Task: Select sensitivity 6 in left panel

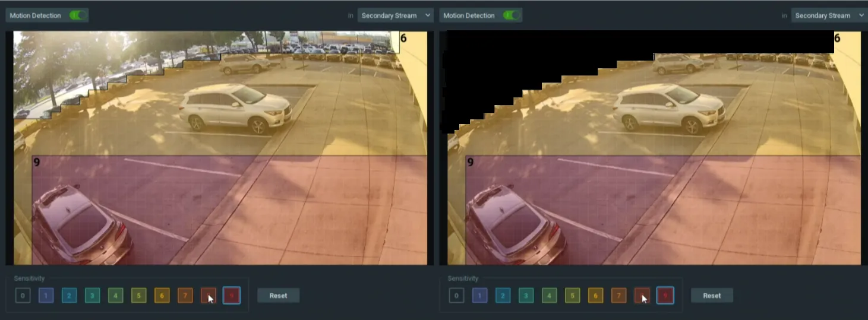Action: click(x=162, y=295)
